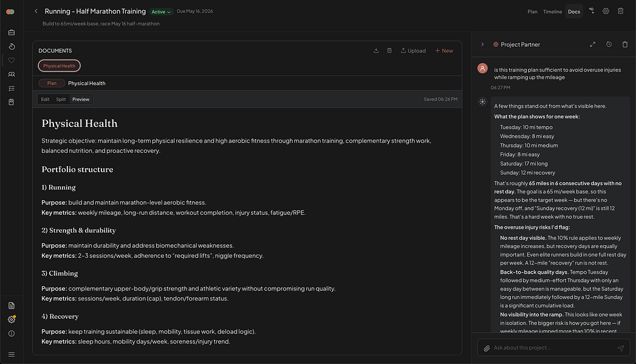
Task: Click the 3) Climbing heading
Action: click(x=60, y=274)
